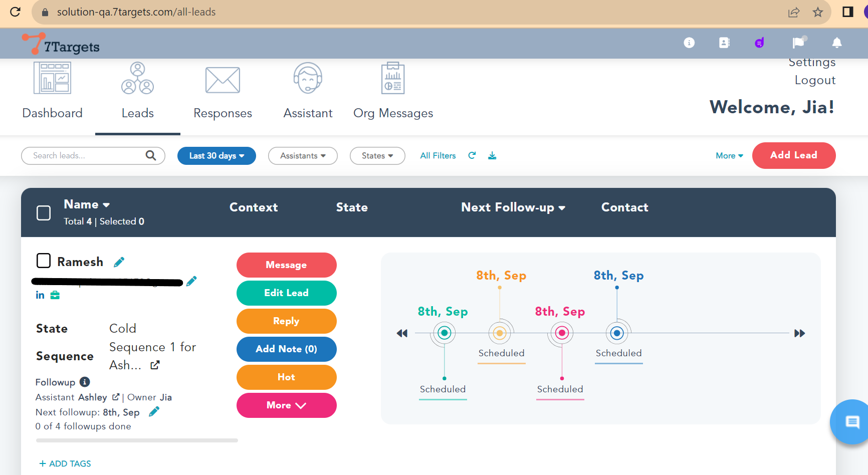Click the notification bell icon
Viewport: 868px width, 475px height.
(836, 43)
